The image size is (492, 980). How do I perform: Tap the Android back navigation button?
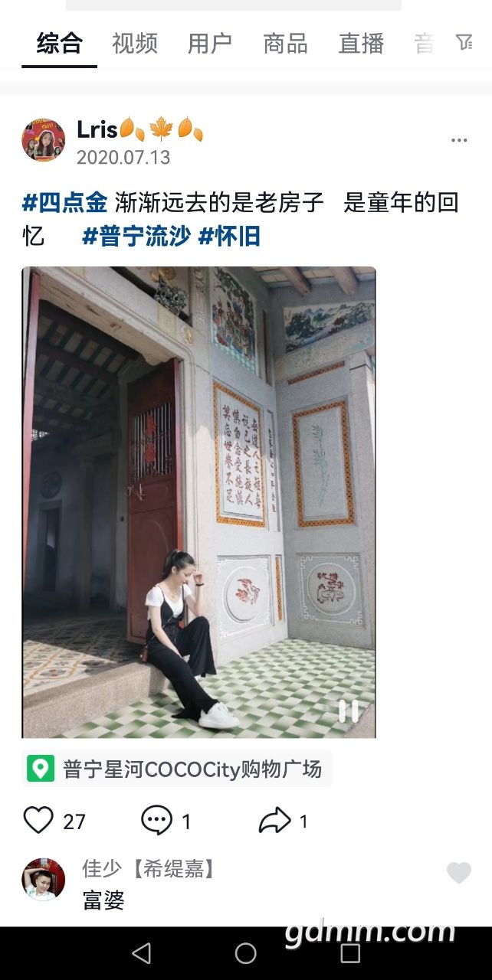pyautogui.click(x=141, y=953)
